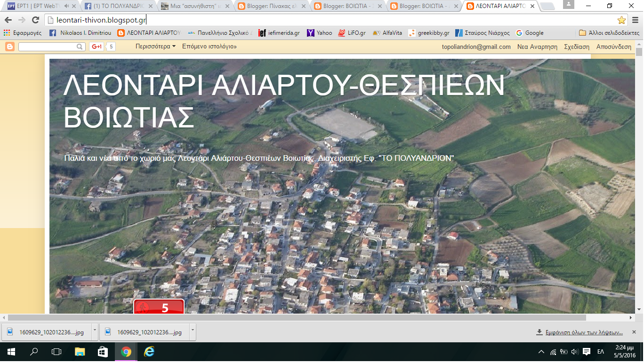Open the Άλλοι σελιδοδείκτες bookmarks folder
Image resolution: width=644 pixels, height=363 pixels.
tap(609, 33)
